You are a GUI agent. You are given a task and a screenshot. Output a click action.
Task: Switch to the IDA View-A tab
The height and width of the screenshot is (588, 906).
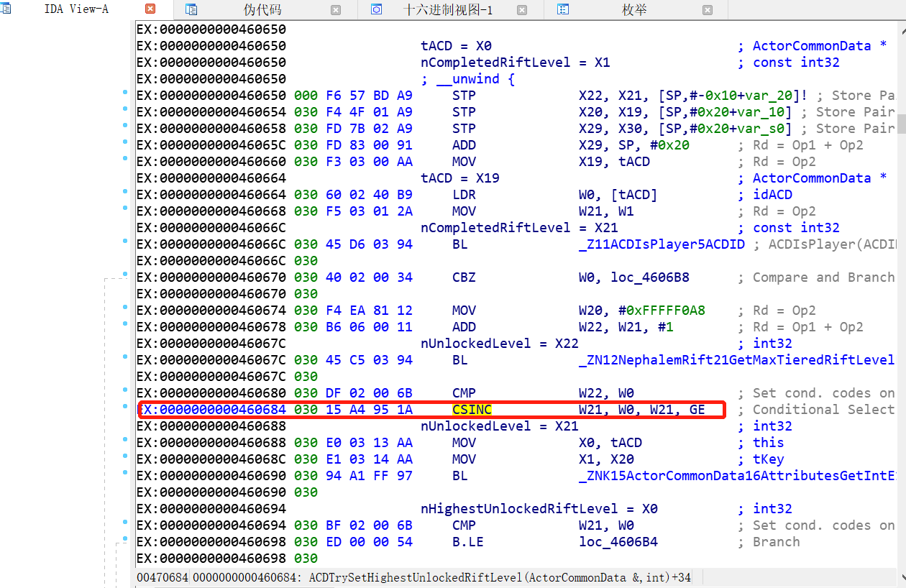(76, 9)
